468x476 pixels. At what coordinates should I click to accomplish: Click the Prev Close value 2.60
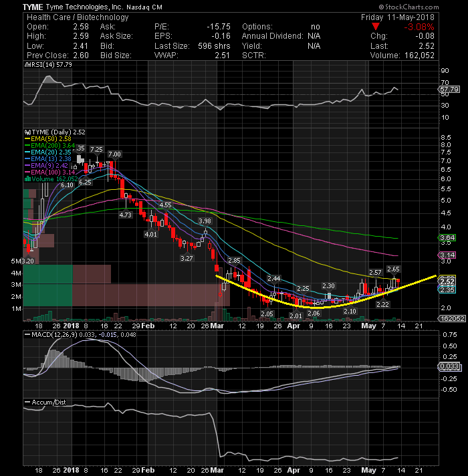81,55
